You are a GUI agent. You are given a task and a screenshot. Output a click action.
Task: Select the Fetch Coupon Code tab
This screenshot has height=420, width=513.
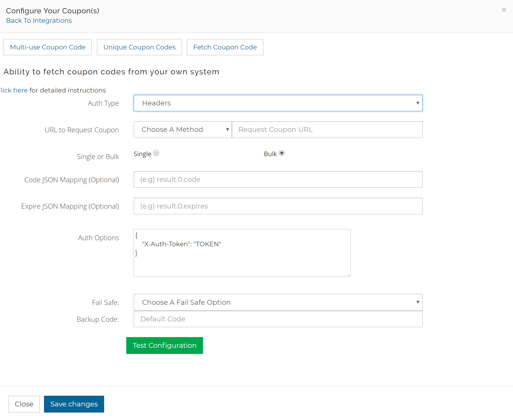point(225,47)
